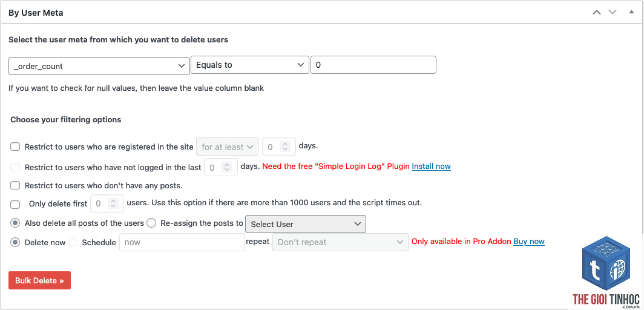This screenshot has height=310, width=644.
Task: Click the Bulk Delete button
Action: pyautogui.click(x=39, y=280)
